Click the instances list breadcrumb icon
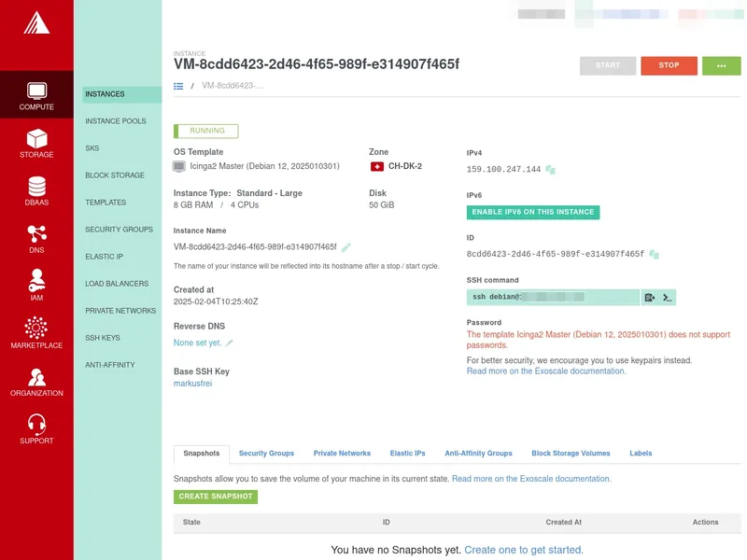Image resolution: width=747 pixels, height=560 pixels. click(178, 86)
